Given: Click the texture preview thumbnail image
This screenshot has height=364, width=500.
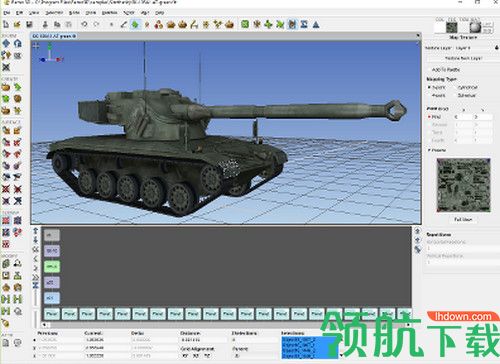Looking at the screenshot, I should (463, 185).
